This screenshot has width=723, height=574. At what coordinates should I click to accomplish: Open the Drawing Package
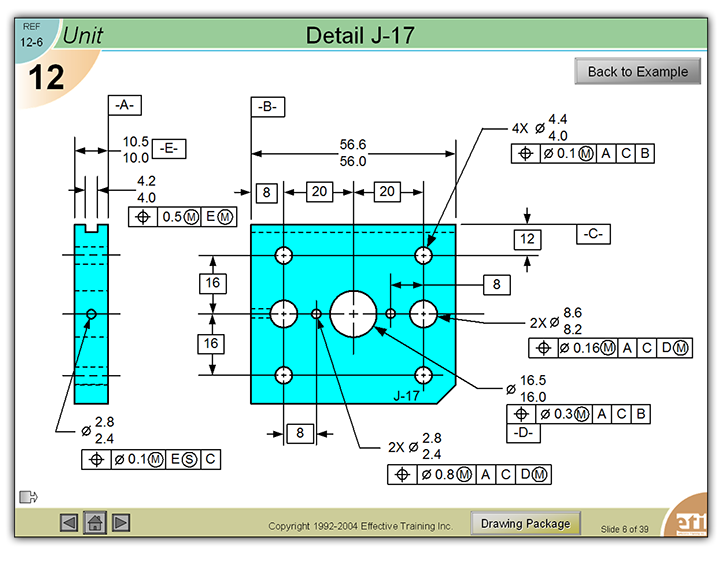click(525, 523)
